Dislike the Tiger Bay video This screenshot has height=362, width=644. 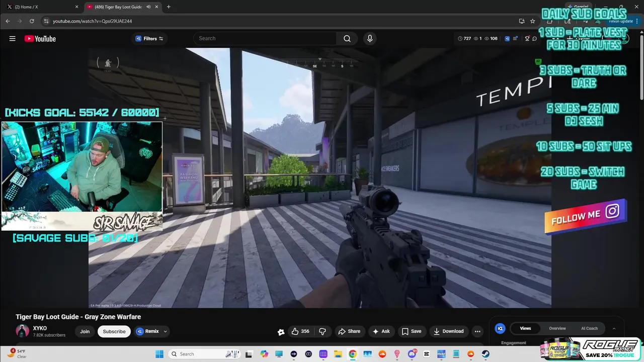pyautogui.click(x=323, y=331)
